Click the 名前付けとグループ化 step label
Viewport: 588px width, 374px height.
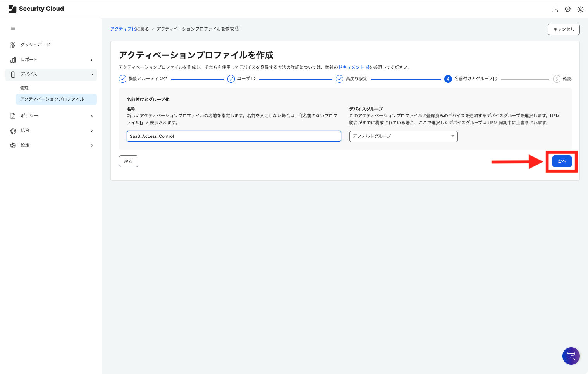pyautogui.click(x=476, y=79)
